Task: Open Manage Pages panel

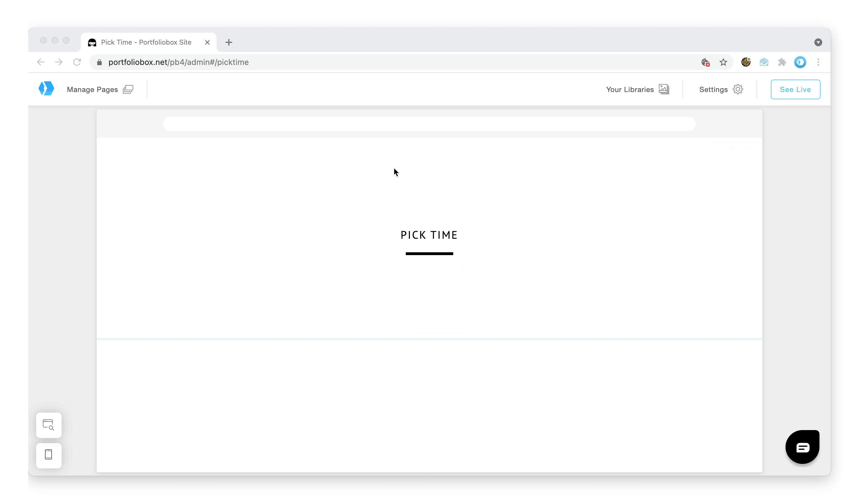Action: tap(99, 89)
